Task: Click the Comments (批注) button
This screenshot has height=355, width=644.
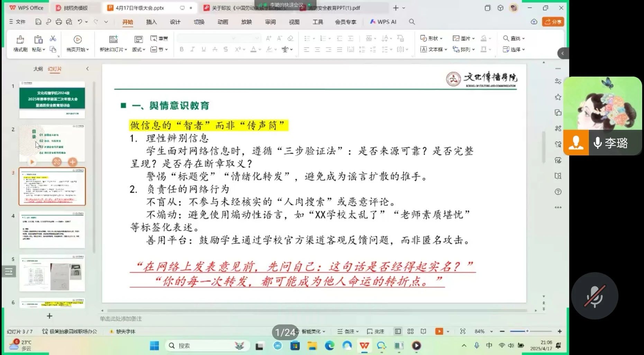Action: point(375,331)
